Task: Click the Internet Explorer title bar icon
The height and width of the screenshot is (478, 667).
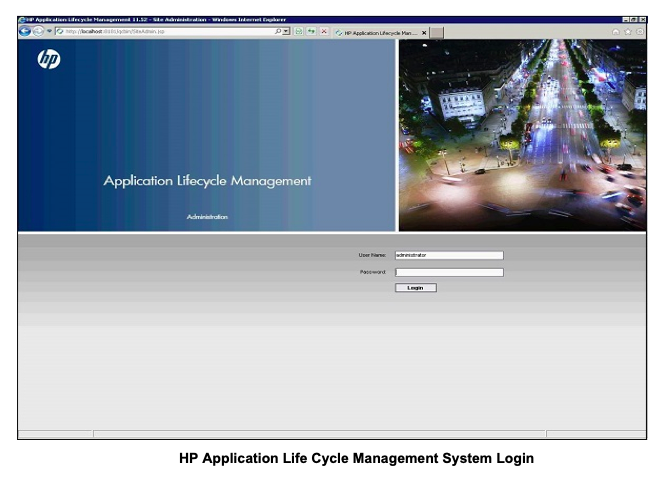Action: 22,20
